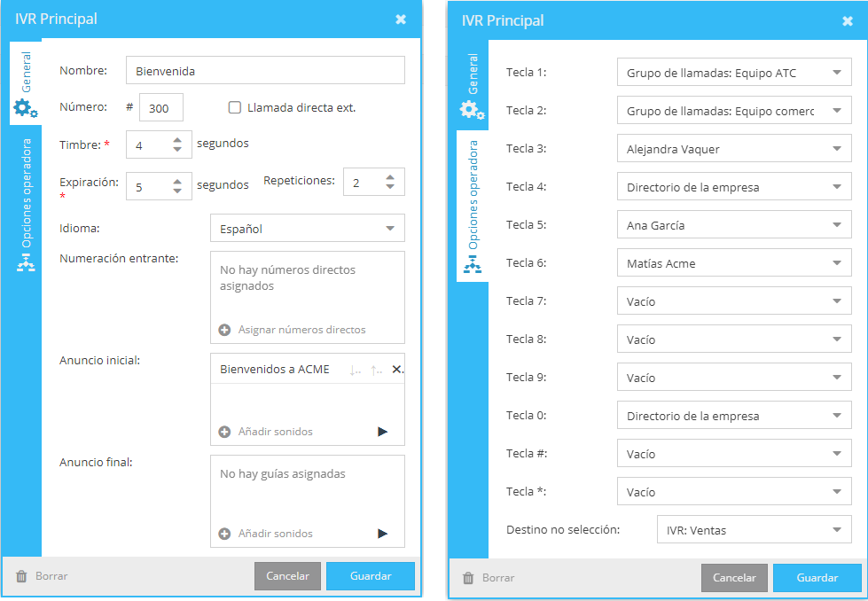
Task: Remove Bienvenidos a ACME from Anuncio inicial
Action: tap(396, 370)
